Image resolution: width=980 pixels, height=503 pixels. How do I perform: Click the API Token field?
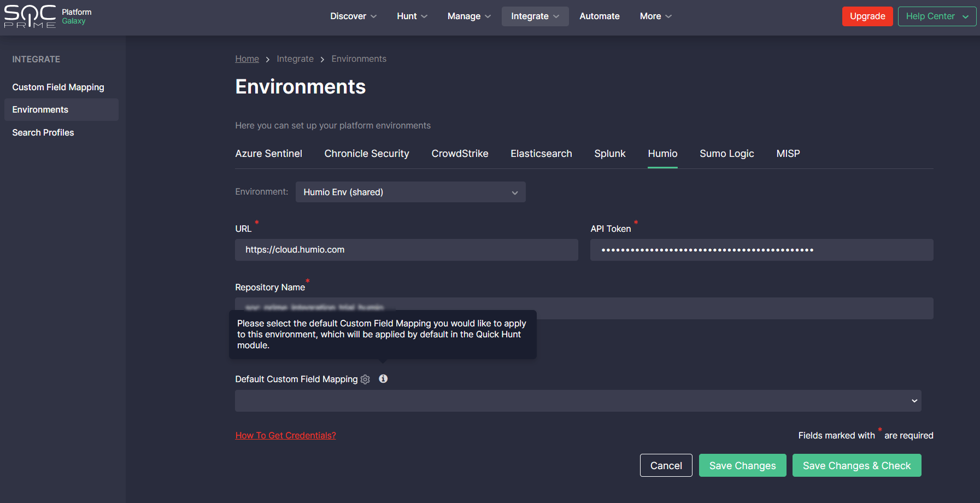tap(762, 250)
